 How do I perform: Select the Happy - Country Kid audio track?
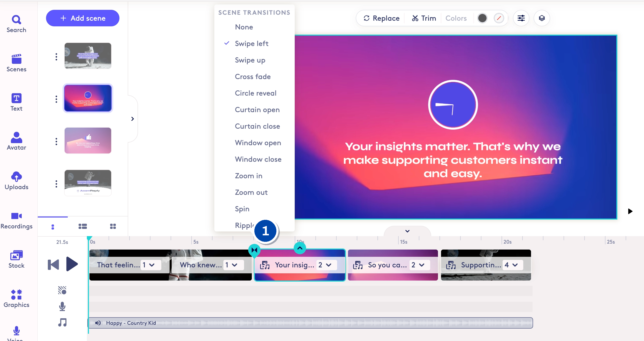pyautogui.click(x=310, y=323)
